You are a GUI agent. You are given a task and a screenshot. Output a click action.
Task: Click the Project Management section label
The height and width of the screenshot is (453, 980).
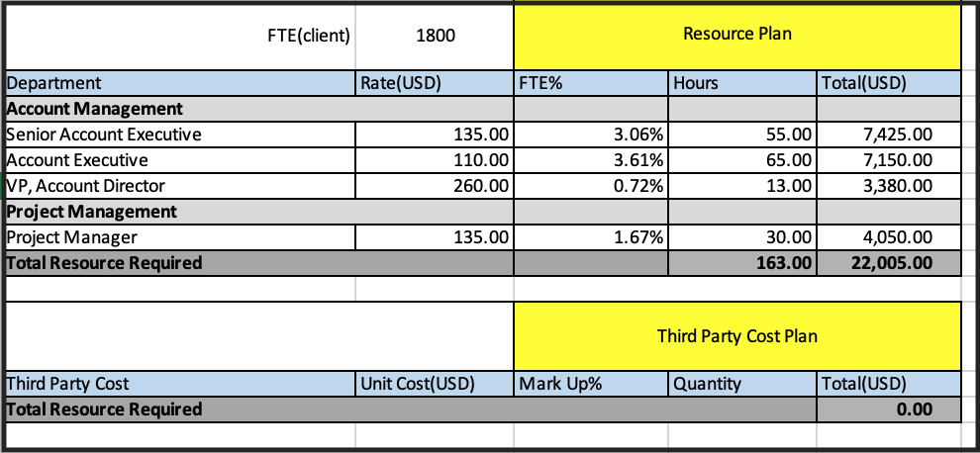pyautogui.click(x=92, y=212)
